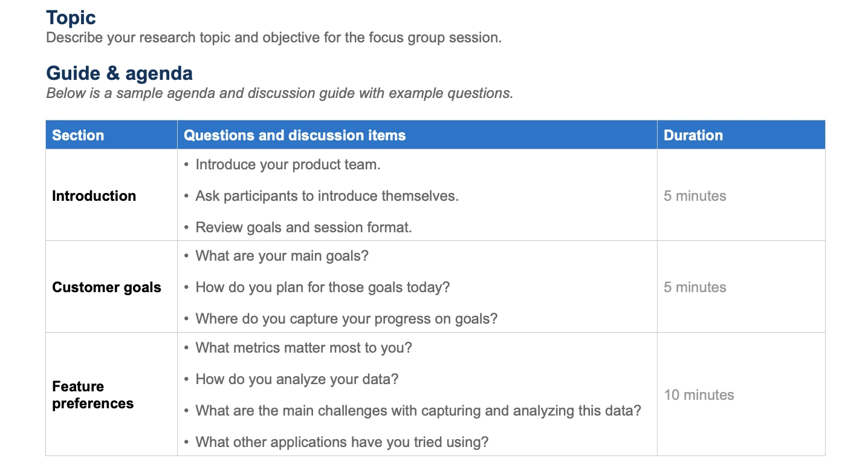The image size is (868, 473).
Task: Click 'Ask participants to introduce themselves' bullet
Action: pyautogui.click(x=326, y=196)
